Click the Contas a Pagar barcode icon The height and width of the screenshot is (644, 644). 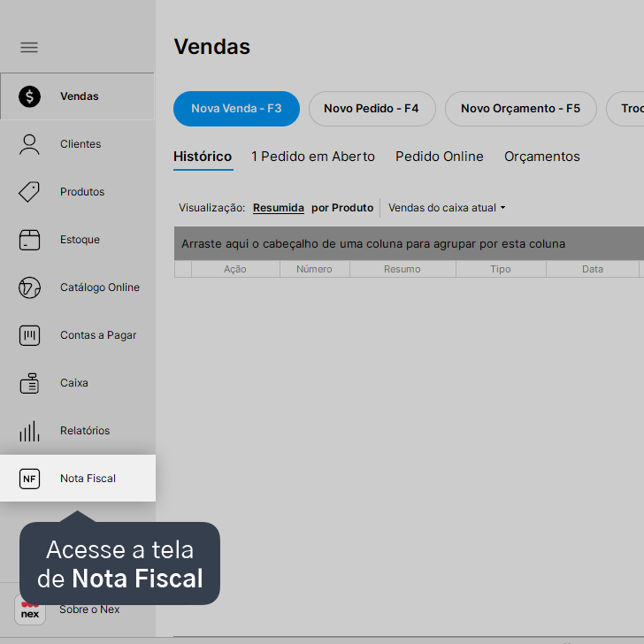coord(29,335)
